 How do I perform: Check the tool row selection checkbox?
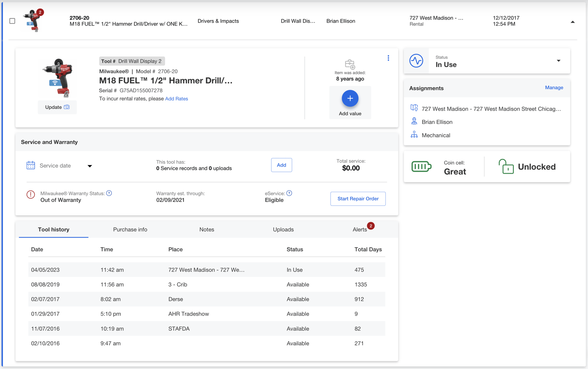click(x=12, y=21)
